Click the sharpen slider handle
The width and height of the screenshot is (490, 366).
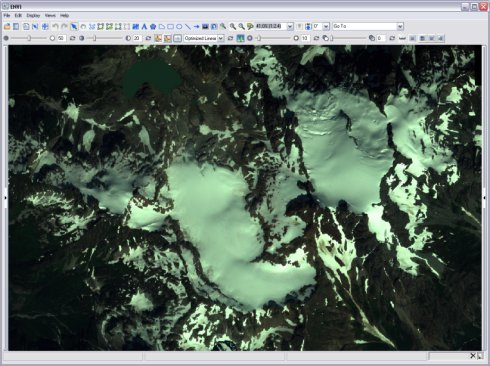[259, 38]
